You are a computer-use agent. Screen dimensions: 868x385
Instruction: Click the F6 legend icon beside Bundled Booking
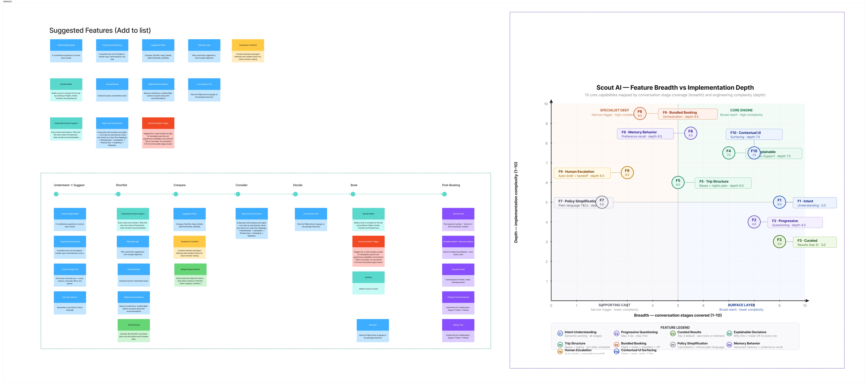(616, 345)
